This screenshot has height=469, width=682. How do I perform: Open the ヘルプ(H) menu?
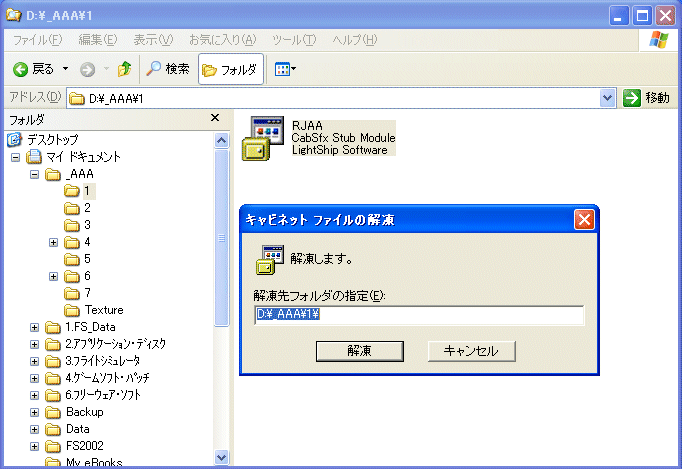pos(354,40)
